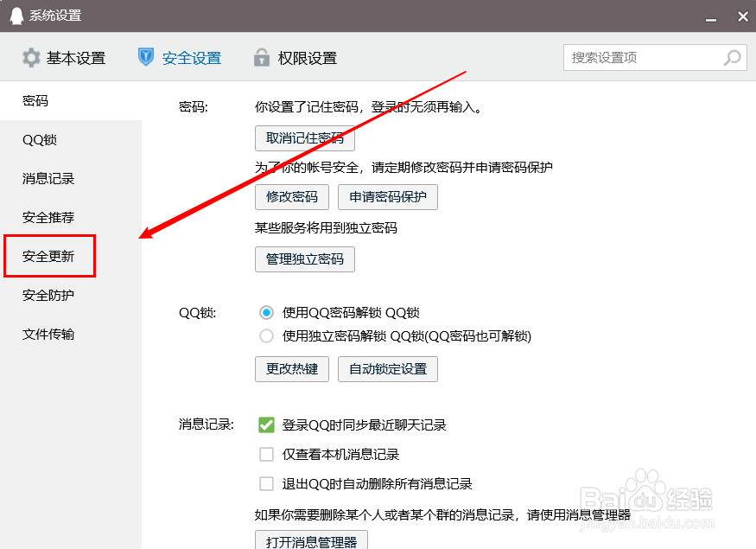This screenshot has width=756, height=549.
Task: Select QQ锁 in the sidebar
Action: [71, 140]
